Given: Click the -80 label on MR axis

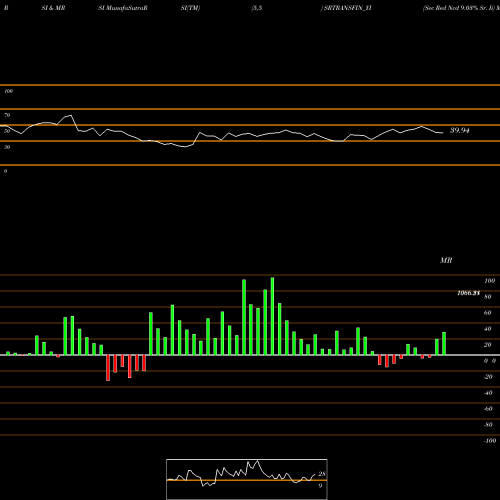Looking at the screenshot, I should tap(488, 425).
